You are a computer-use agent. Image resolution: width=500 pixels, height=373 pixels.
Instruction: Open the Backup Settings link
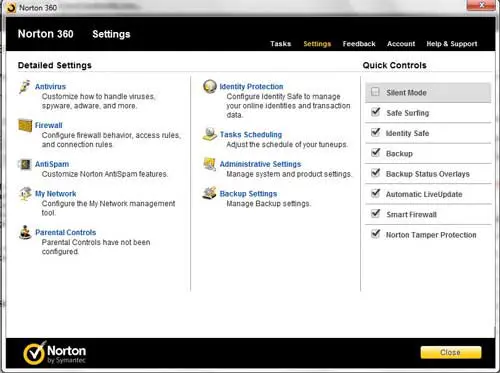pyautogui.click(x=248, y=194)
